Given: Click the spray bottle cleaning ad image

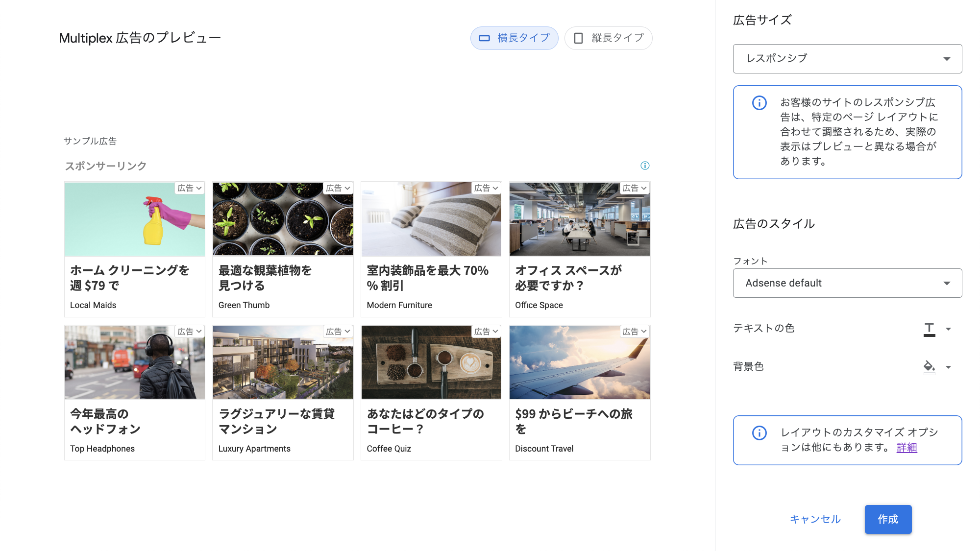Looking at the screenshot, I should pos(135,219).
